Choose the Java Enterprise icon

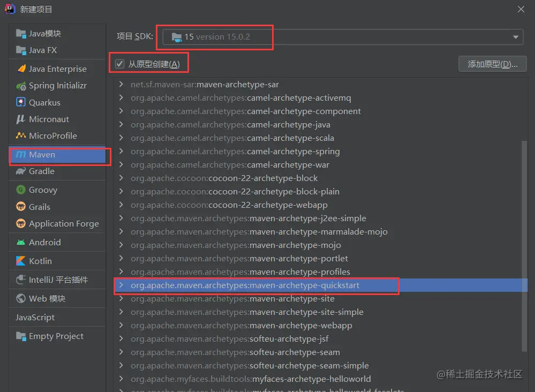pos(21,69)
